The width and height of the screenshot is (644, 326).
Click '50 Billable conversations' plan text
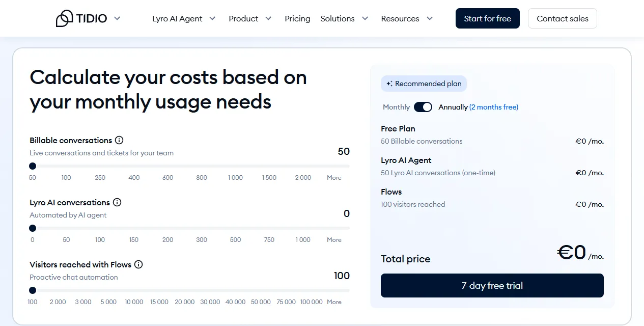pyautogui.click(x=422, y=141)
